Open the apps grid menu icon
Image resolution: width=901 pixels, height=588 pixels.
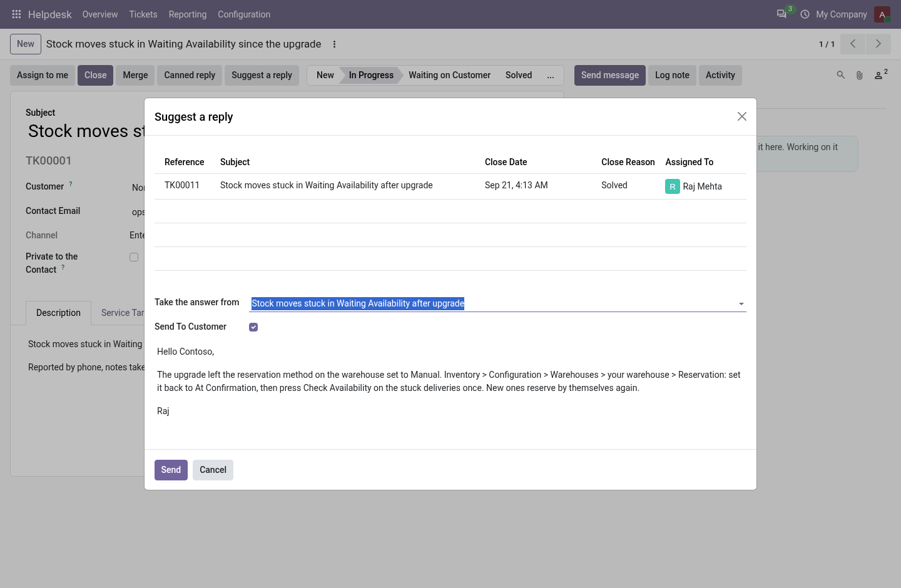pyautogui.click(x=16, y=14)
